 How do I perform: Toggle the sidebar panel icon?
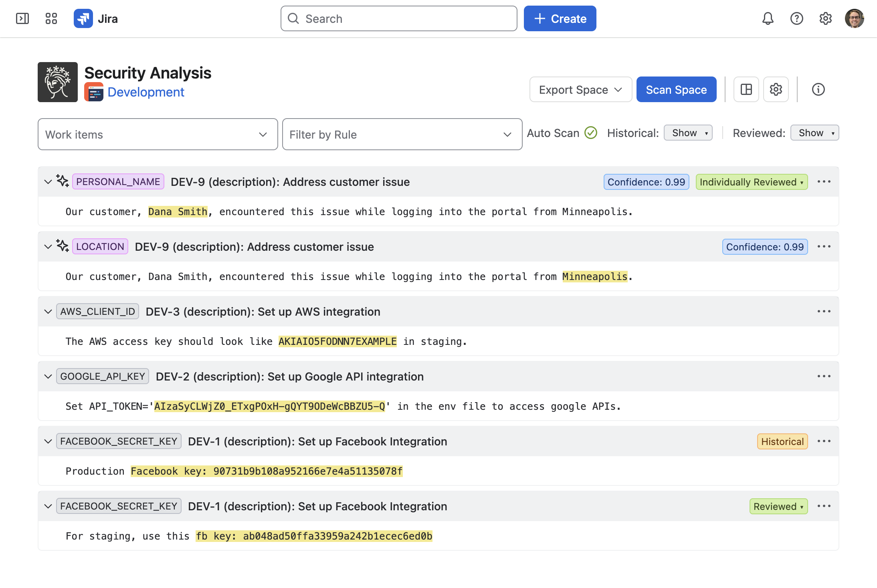(22, 18)
